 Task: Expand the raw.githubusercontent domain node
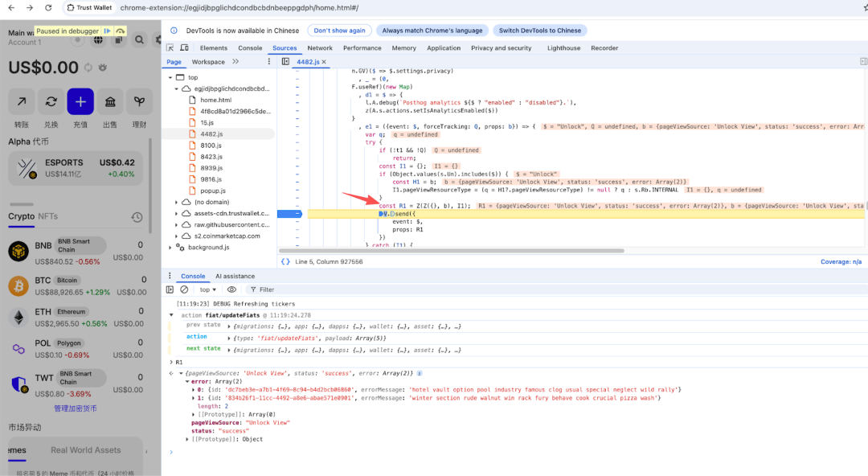pyautogui.click(x=177, y=224)
